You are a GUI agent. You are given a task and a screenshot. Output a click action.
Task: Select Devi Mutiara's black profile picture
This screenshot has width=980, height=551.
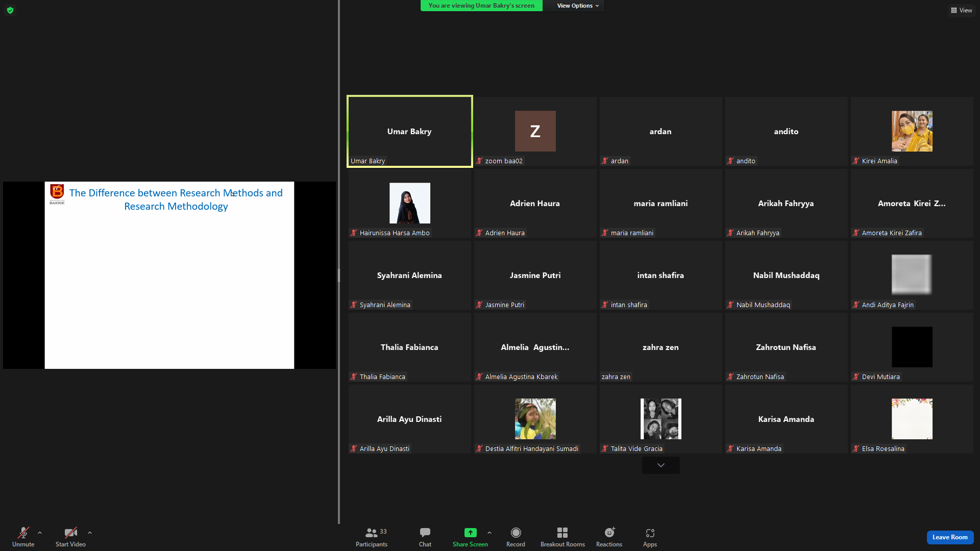pos(912,347)
